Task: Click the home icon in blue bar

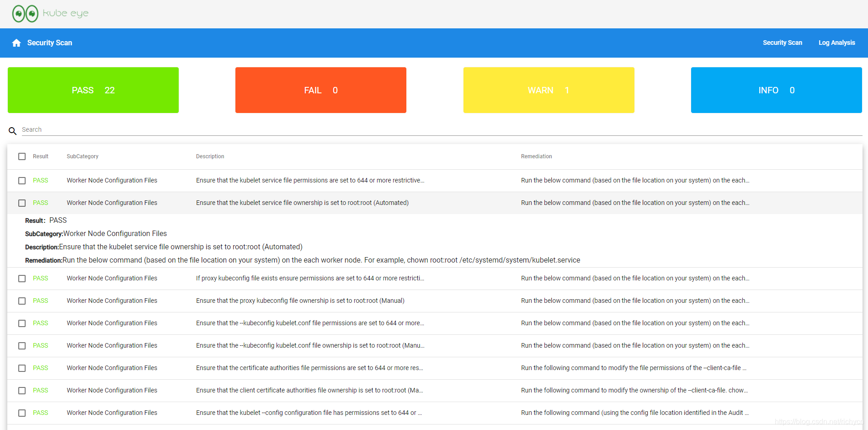Action: pos(16,43)
